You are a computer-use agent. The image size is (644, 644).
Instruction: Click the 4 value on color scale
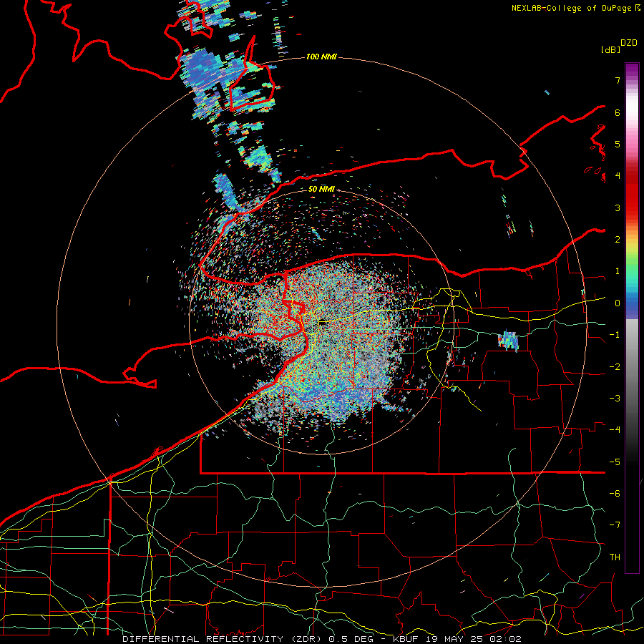618,176
